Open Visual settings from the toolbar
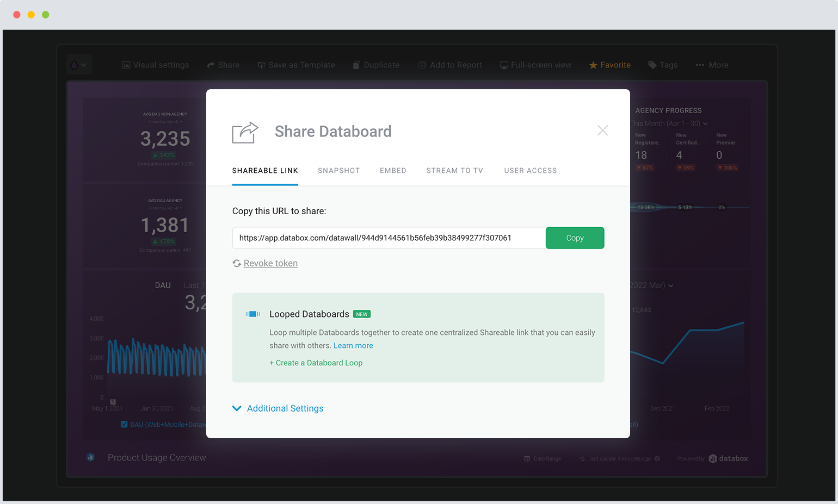 155,65
